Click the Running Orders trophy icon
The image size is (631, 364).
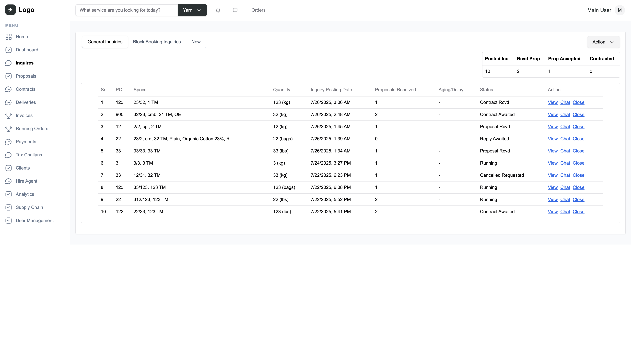pos(9,128)
